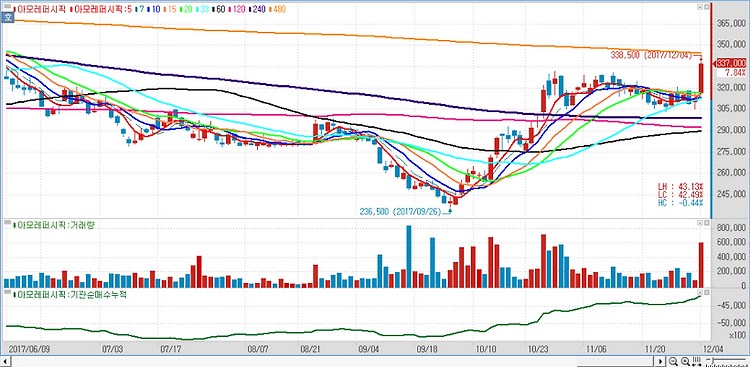This screenshot has width=750, height=367.
Task: Select the 20-day moving average legend
Action: [x=187, y=9]
